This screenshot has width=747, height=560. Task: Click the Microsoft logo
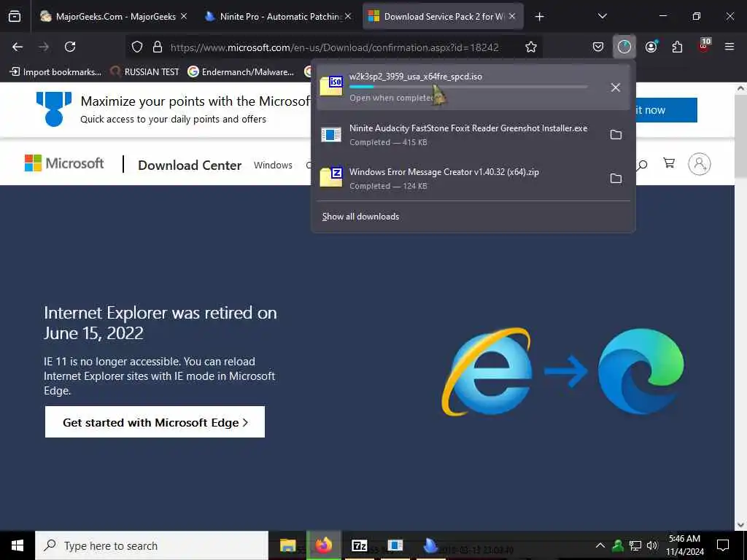click(x=64, y=163)
